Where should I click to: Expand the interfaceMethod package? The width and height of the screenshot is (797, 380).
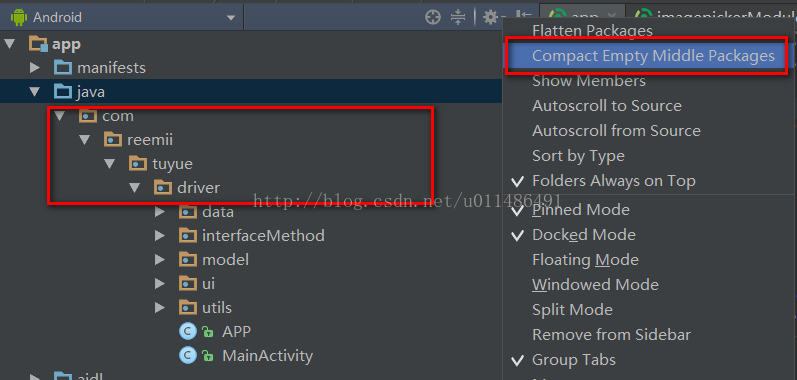(x=160, y=236)
